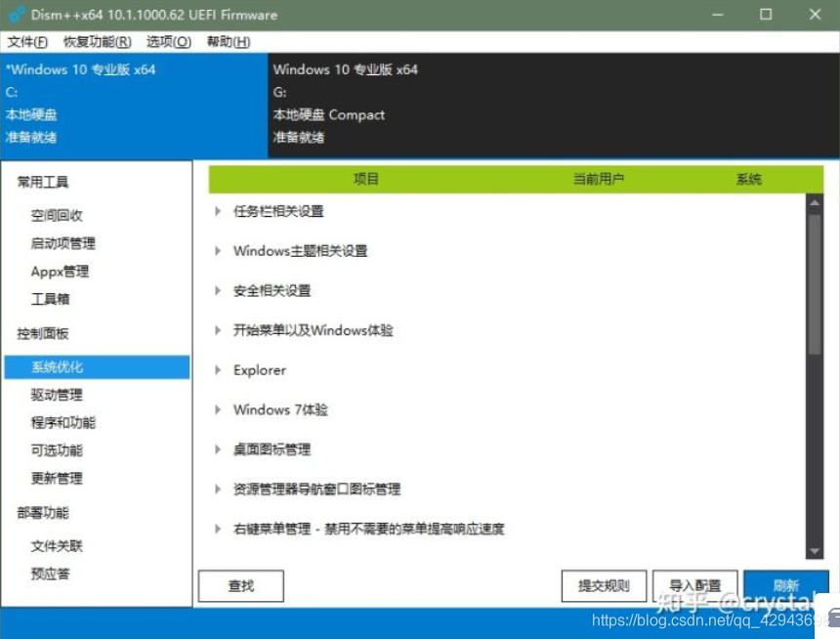The width and height of the screenshot is (840, 639).
Task: Open 更新管理 in sidebar
Action: (57, 478)
